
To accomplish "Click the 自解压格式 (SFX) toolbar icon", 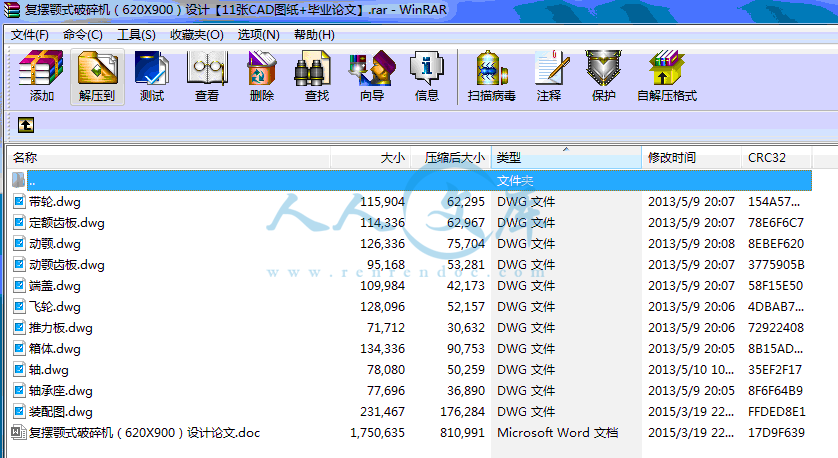I will [666, 68].
